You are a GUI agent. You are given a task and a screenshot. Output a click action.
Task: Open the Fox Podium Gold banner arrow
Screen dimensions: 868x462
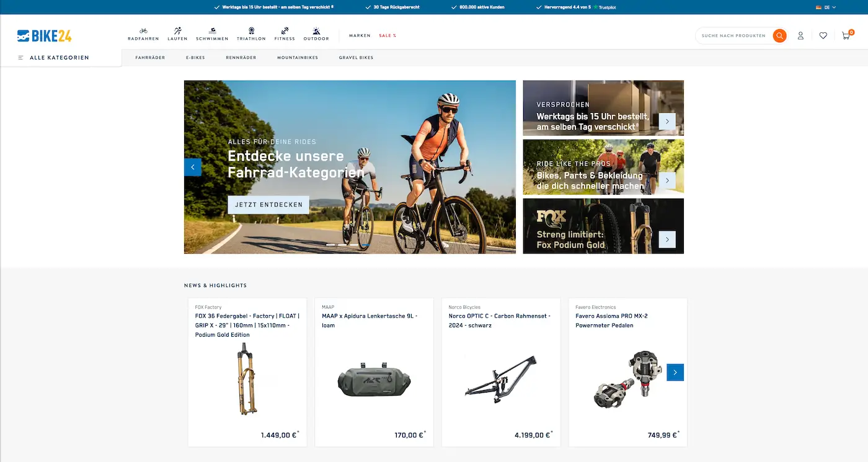(667, 239)
